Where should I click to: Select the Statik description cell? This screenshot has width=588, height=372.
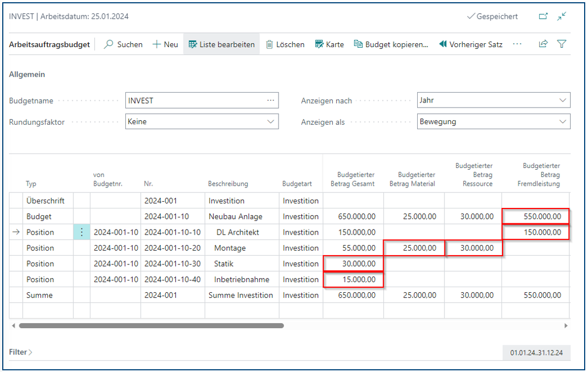tap(242, 264)
